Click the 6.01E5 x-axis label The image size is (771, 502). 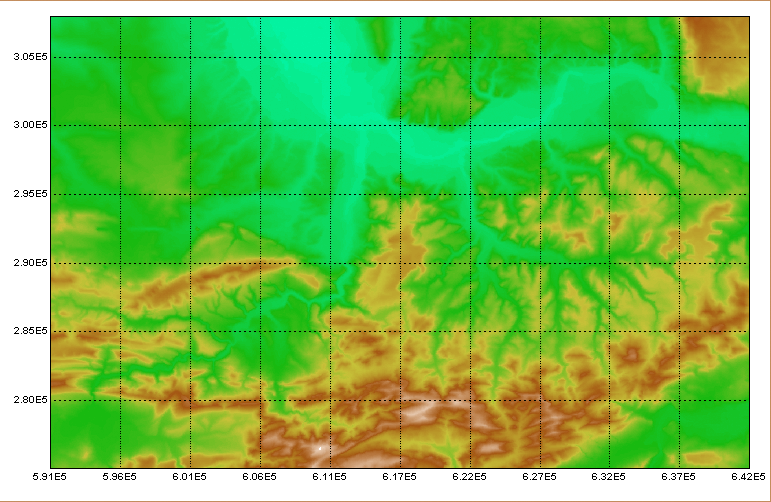click(x=189, y=476)
